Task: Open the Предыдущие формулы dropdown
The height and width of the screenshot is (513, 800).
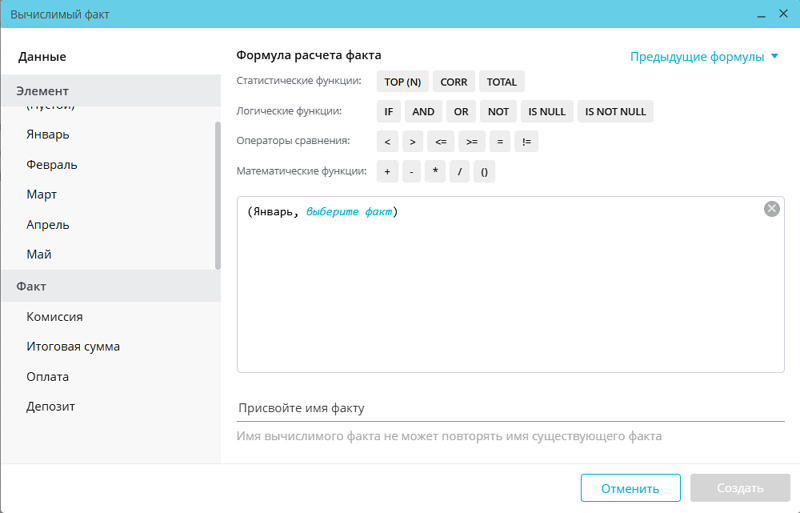Action: (704, 57)
